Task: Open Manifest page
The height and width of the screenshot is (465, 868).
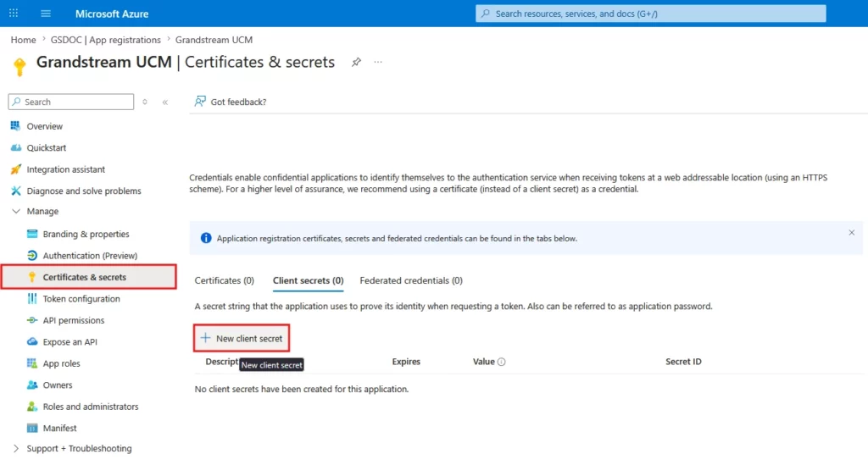Action: 60,428
